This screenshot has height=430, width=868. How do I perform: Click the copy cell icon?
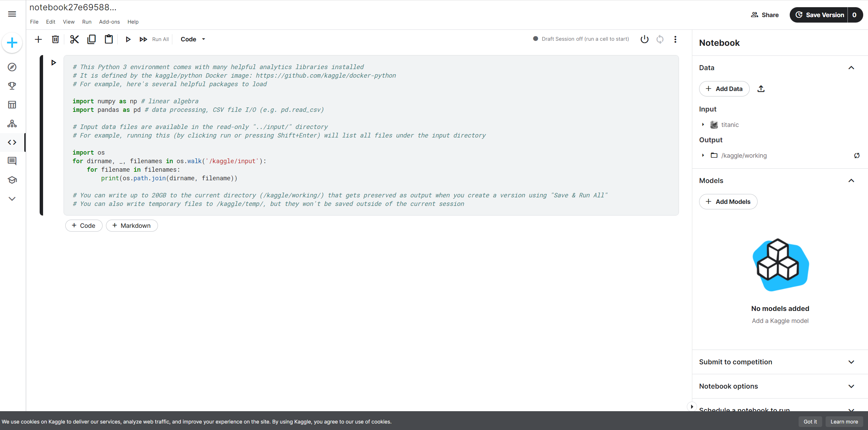tap(91, 39)
